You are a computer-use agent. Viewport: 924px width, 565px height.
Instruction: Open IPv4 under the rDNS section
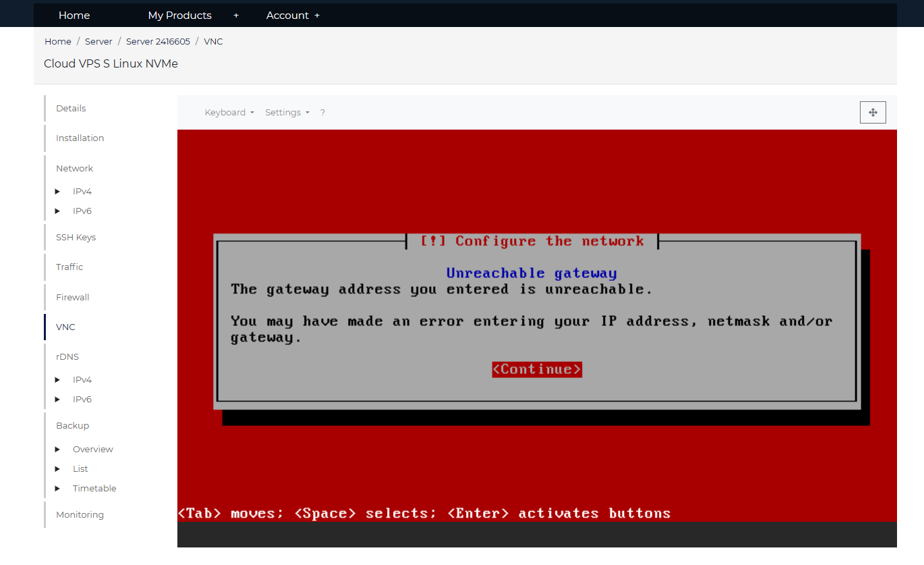(x=82, y=380)
